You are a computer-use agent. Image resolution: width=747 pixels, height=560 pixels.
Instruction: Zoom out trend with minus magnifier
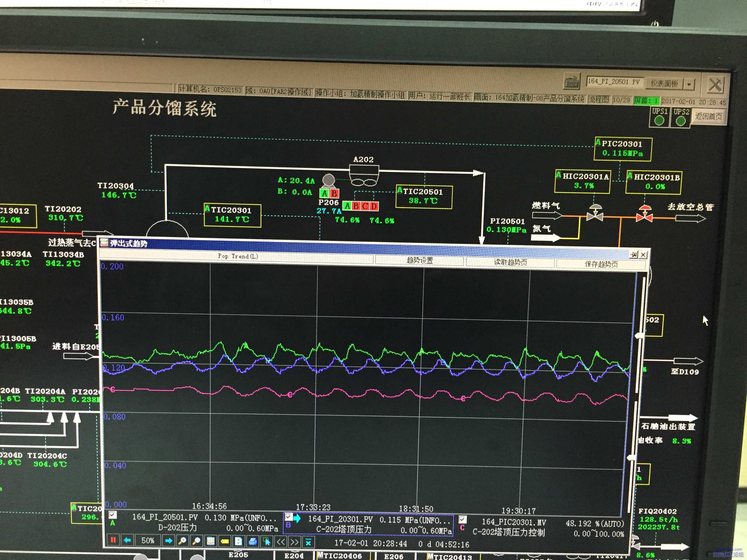click(196, 541)
